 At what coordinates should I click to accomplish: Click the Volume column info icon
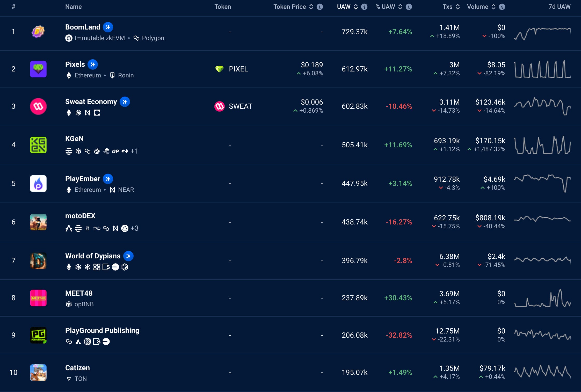502,7
